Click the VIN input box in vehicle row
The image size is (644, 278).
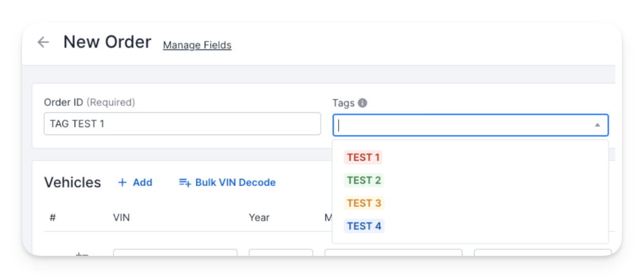(x=175, y=253)
